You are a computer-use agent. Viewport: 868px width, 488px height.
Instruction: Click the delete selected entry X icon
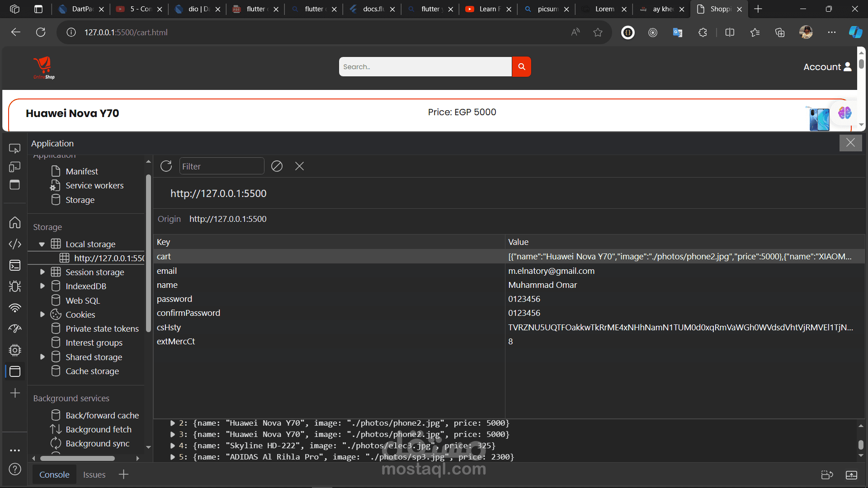click(x=299, y=166)
